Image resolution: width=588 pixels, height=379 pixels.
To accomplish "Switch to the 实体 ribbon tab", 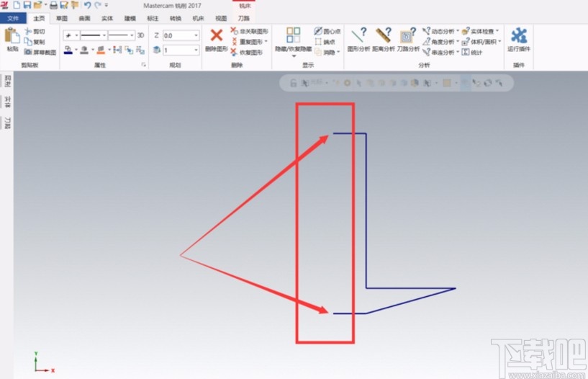I will pyautogui.click(x=107, y=18).
